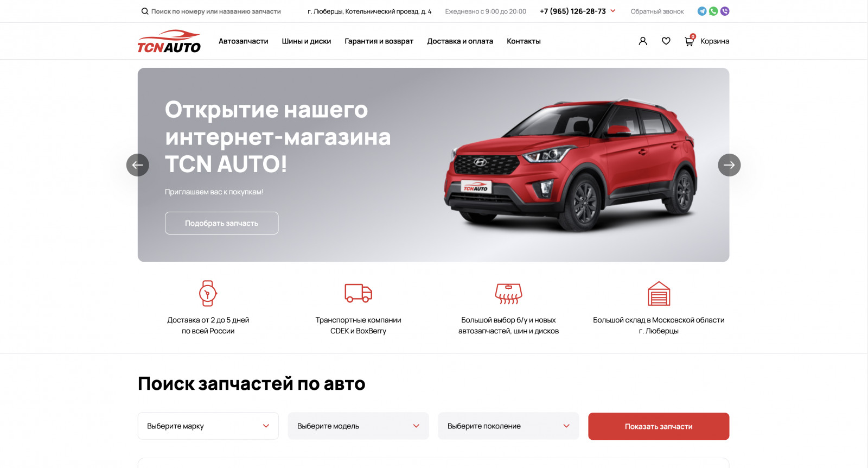Open 'Шины и диски' menu item
The image size is (868, 468).
pos(307,41)
